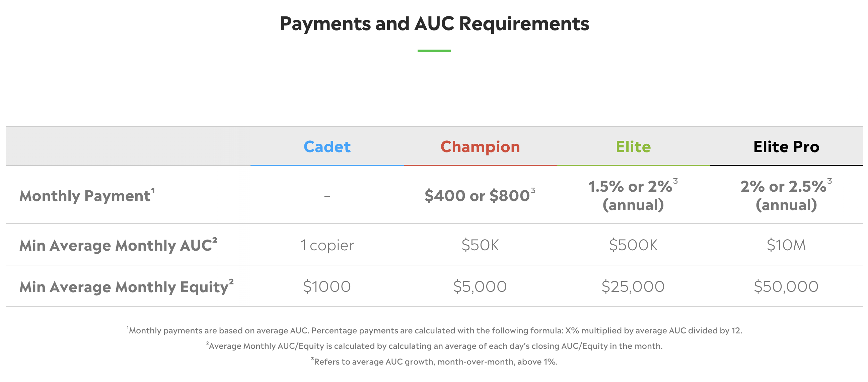868x382 pixels.
Task: Click the footnote about monthly payments formula
Action: click(434, 330)
